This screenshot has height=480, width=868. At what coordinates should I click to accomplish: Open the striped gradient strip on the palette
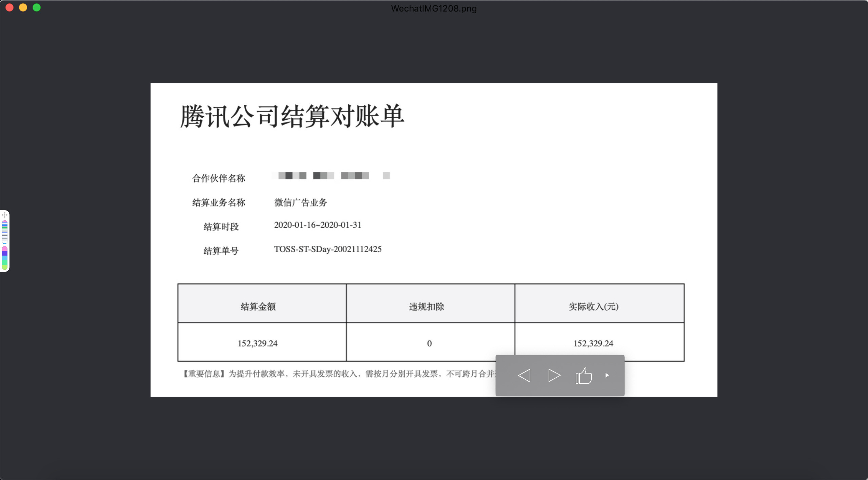[5, 232]
